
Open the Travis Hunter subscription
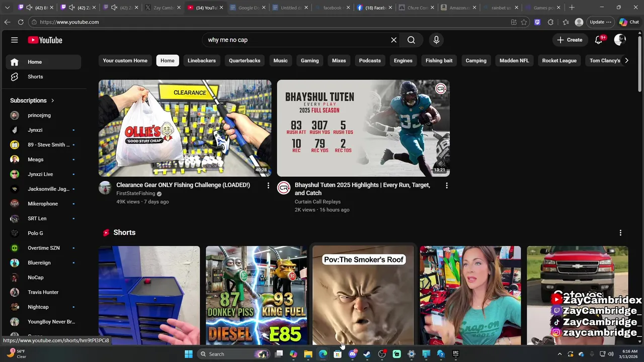pyautogui.click(x=43, y=292)
